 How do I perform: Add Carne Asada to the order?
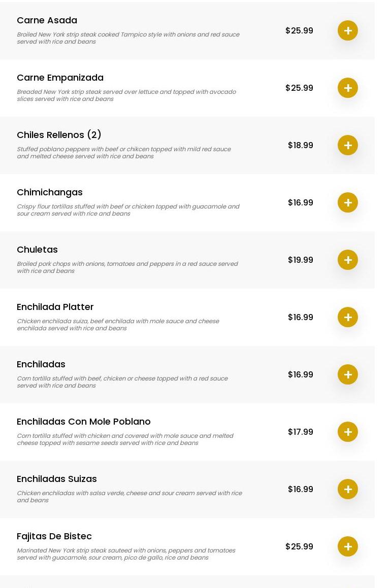[348, 30]
